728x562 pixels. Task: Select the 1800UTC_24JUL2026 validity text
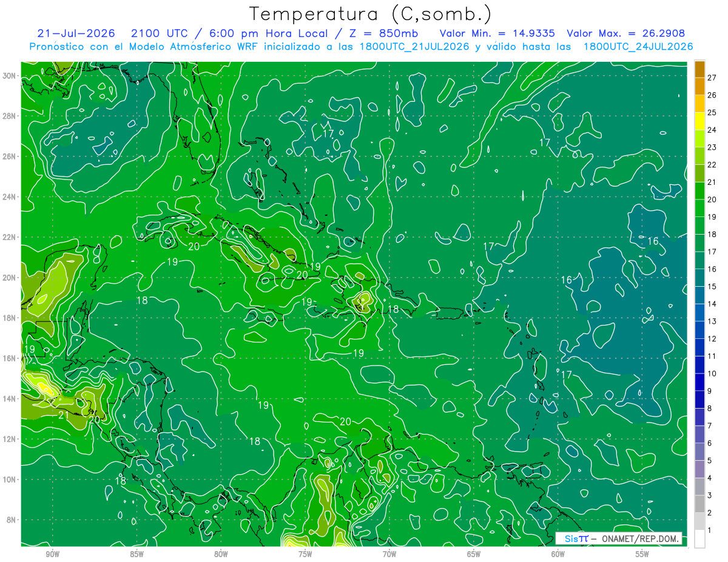[638, 47]
